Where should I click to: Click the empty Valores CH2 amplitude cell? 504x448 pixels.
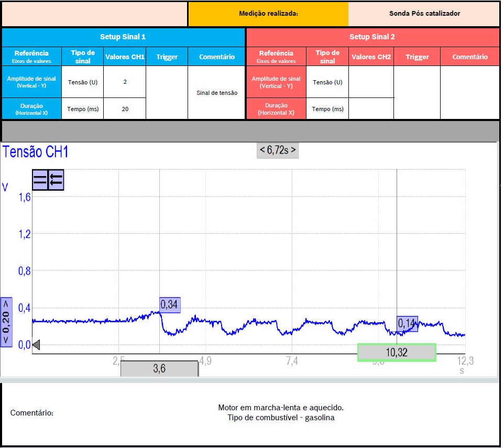(x=371, y=82)
